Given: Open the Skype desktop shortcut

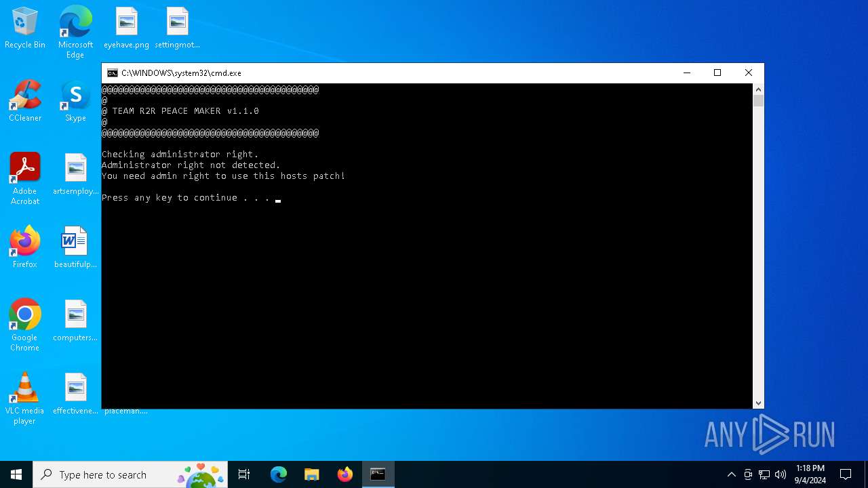Looking at the screenshot, I should coord(75,102).
